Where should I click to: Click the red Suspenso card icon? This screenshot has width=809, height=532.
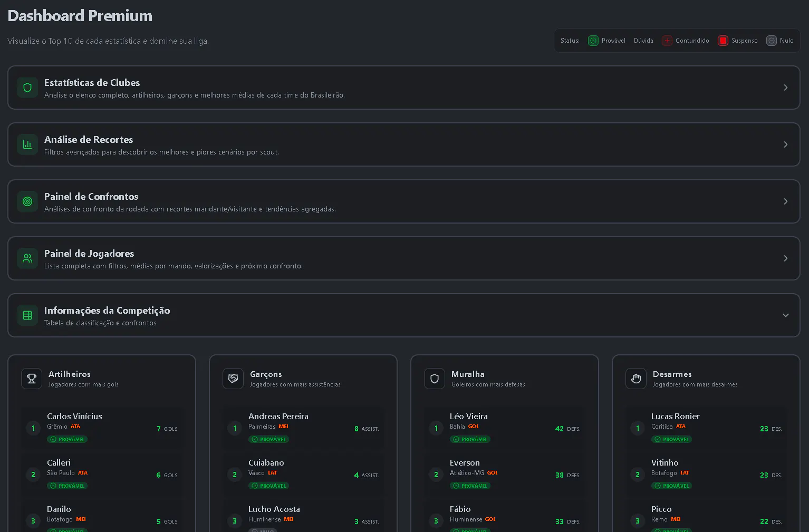pyautogui.click(x=723, y=41)
